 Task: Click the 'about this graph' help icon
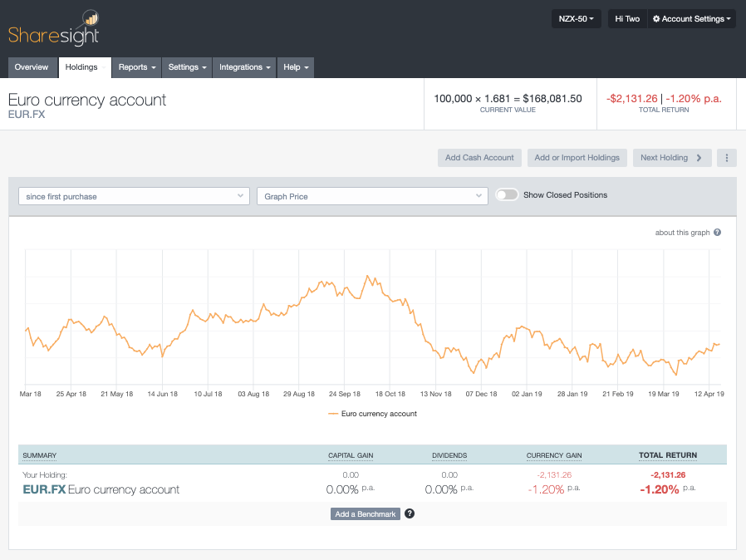click(x=716, y=233)
